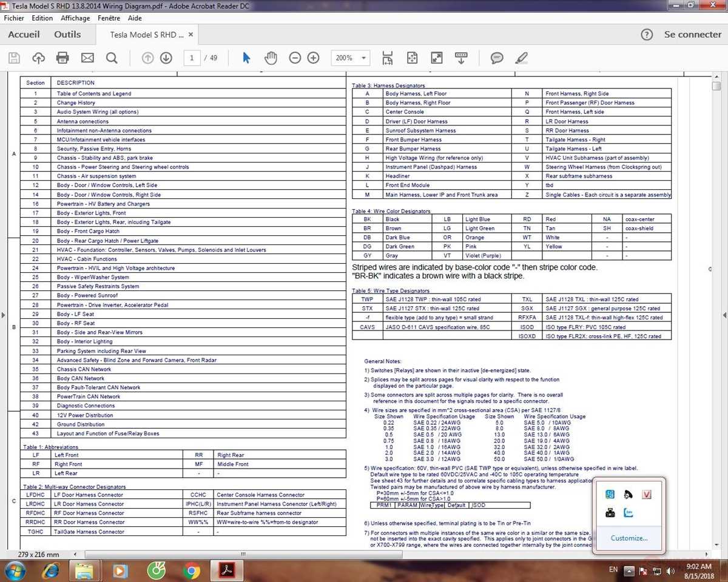This screenshot has width=728, height=582.
Task: Click "12V Power Distribution" row
Action: click(x=183, y=415)
